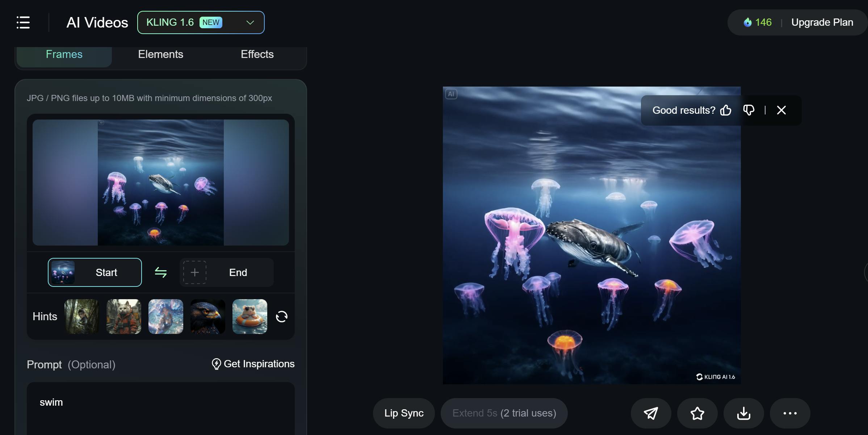Choose the eagle hint thumbnail

(x=208, y=317)
